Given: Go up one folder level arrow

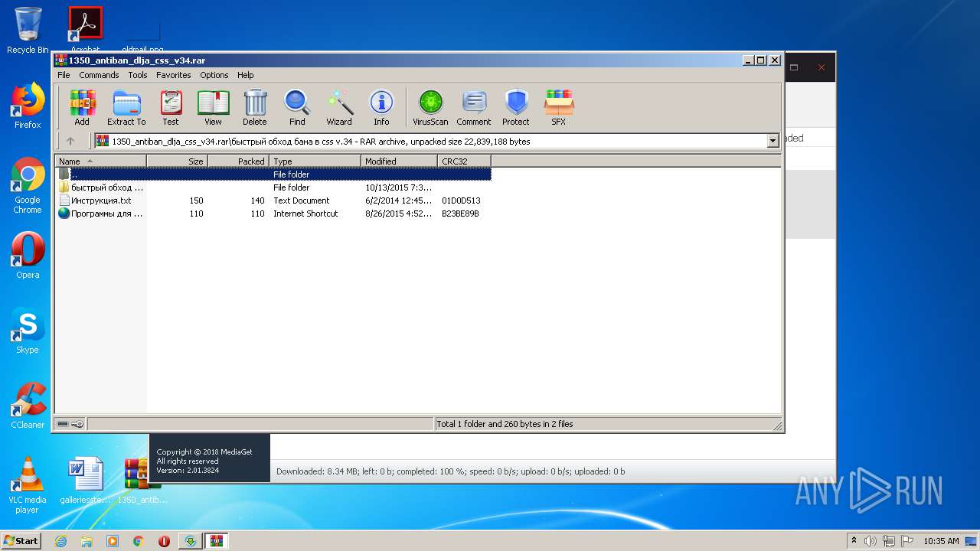Looking at the screenshot, I should 70,141.
